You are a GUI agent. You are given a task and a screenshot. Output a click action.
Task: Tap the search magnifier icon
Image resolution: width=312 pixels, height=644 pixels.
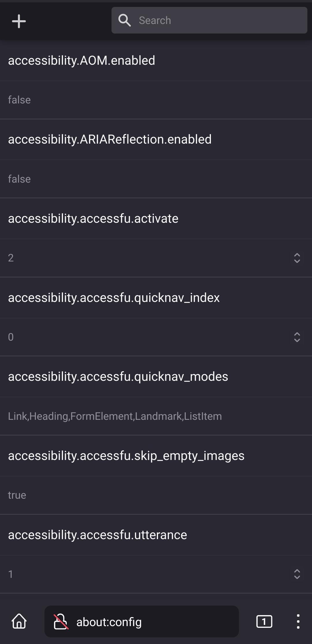pos(125,20)
